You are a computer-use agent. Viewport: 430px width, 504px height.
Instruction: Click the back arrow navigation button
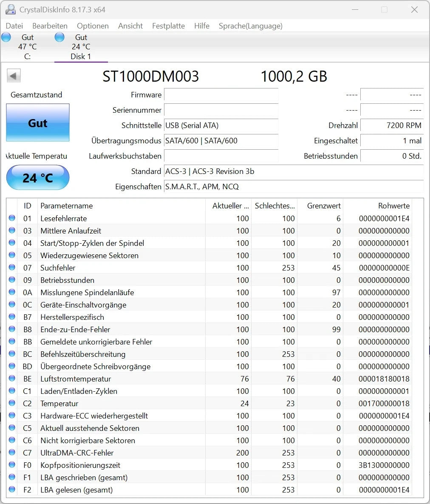13,75
